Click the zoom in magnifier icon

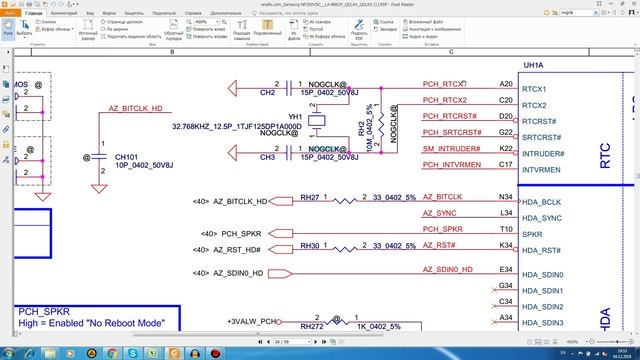(x=224, y=22)
